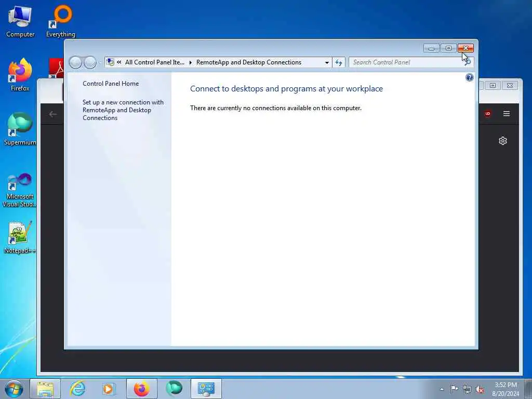Viewport: 532px width, 399px height.
Task: Click uBlock Origin icon in Firefox window
Action: pos(487,114)
